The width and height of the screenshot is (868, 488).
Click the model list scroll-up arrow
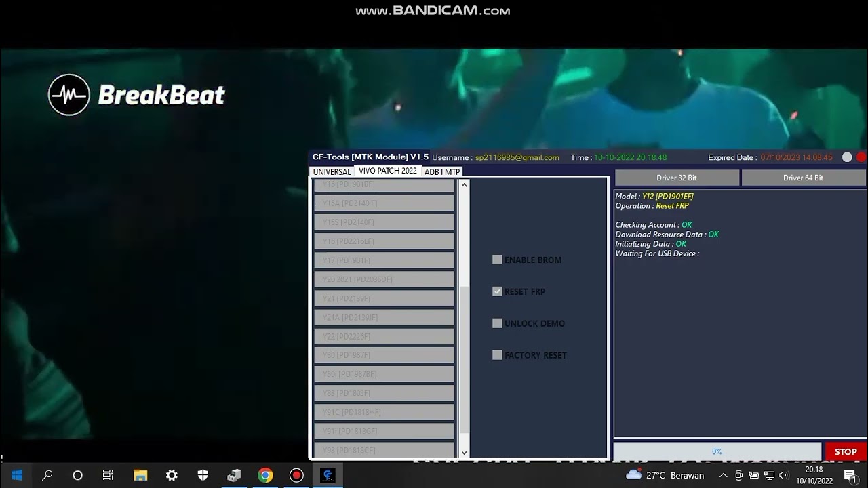point(464,184)
